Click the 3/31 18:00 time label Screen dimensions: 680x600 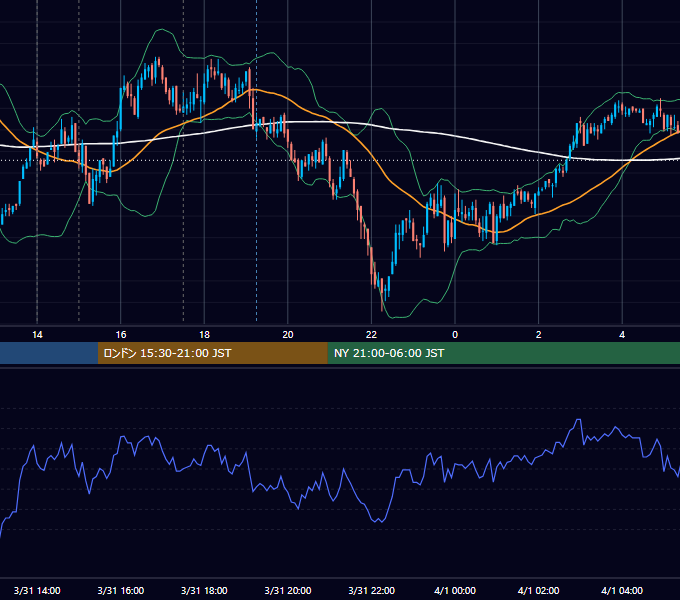pos(204,590)
